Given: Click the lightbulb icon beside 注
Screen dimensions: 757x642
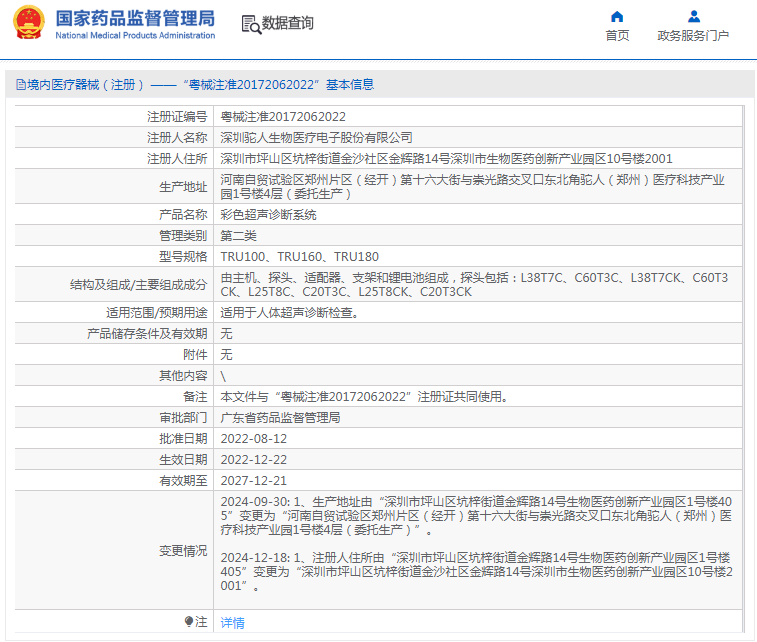Looking at the screenshot, I should click(x=189, y=622).
